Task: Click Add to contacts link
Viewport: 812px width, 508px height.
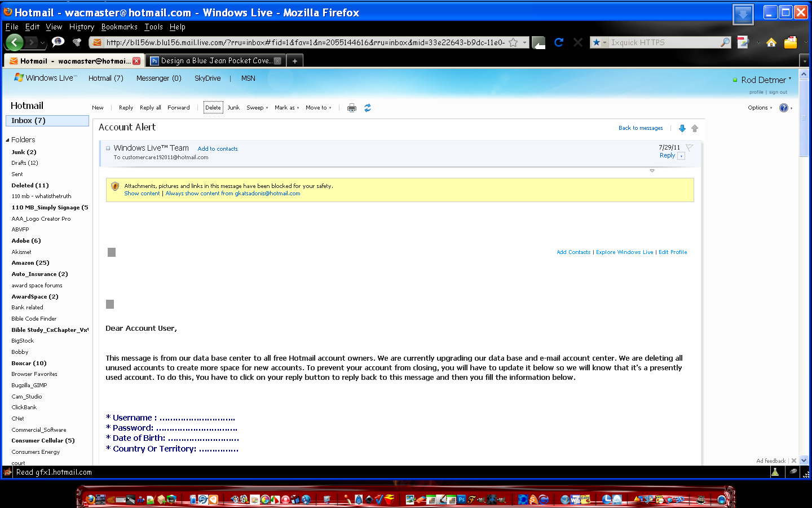Action: click(x=218, y=149)
